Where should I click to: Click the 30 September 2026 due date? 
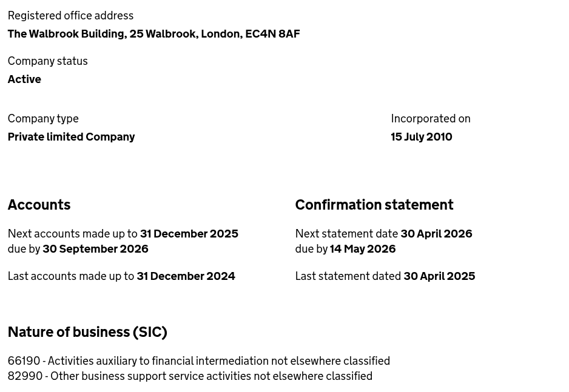[x=95, y=249]
